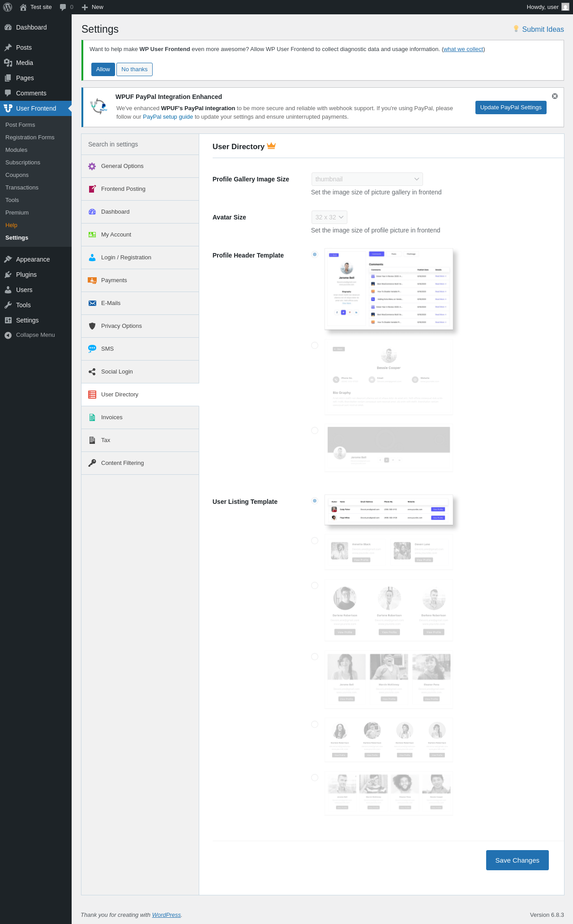This screenshot has height=924, width=573.
Task: Open the Registration Forms submenu item
Action: [x=30, y=138]
